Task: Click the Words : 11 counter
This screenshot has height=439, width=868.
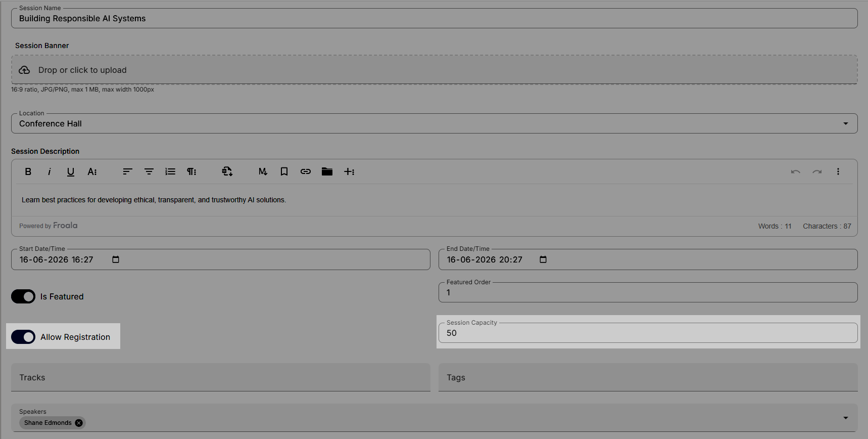Action: 775,226
